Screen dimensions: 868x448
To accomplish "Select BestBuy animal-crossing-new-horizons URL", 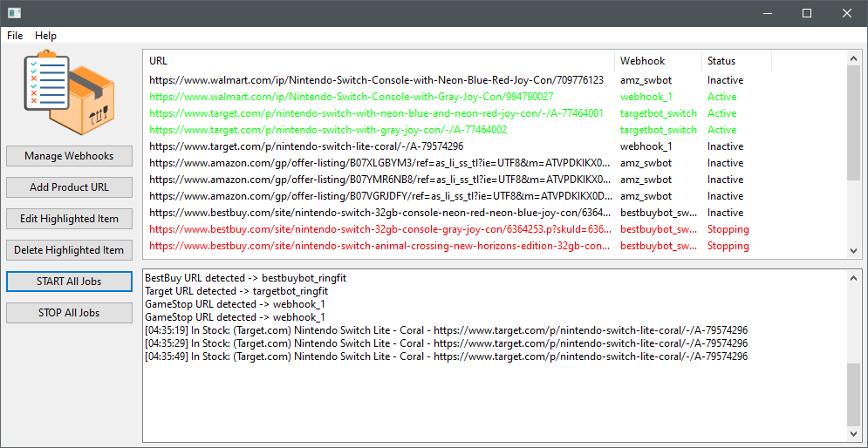I will [379, 246].
